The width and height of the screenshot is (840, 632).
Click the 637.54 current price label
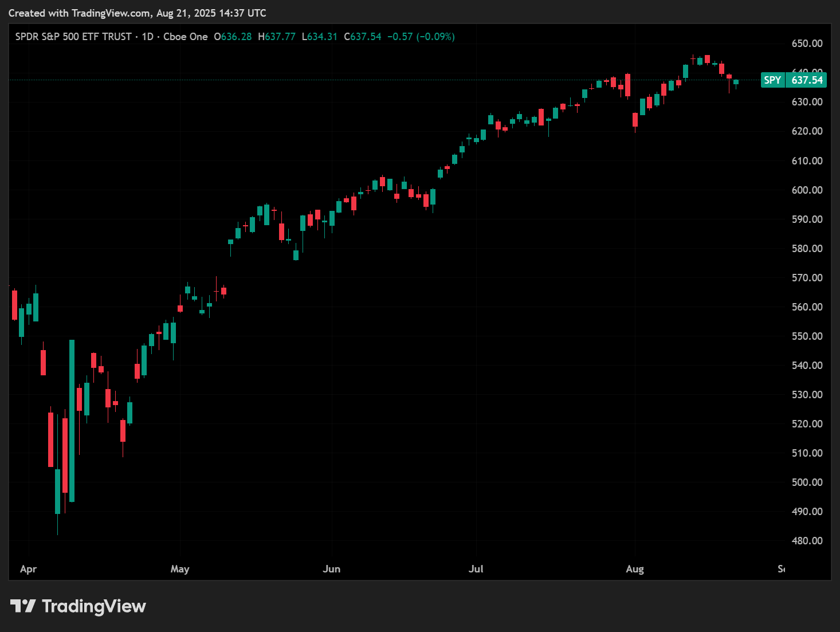point(807,80)
